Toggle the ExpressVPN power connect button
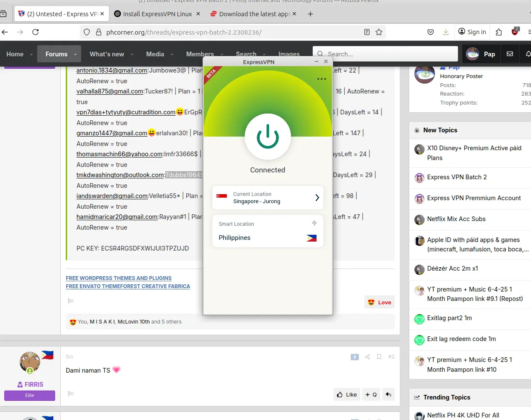The width and height of the screenshot is (531, 420). (268, 137)
